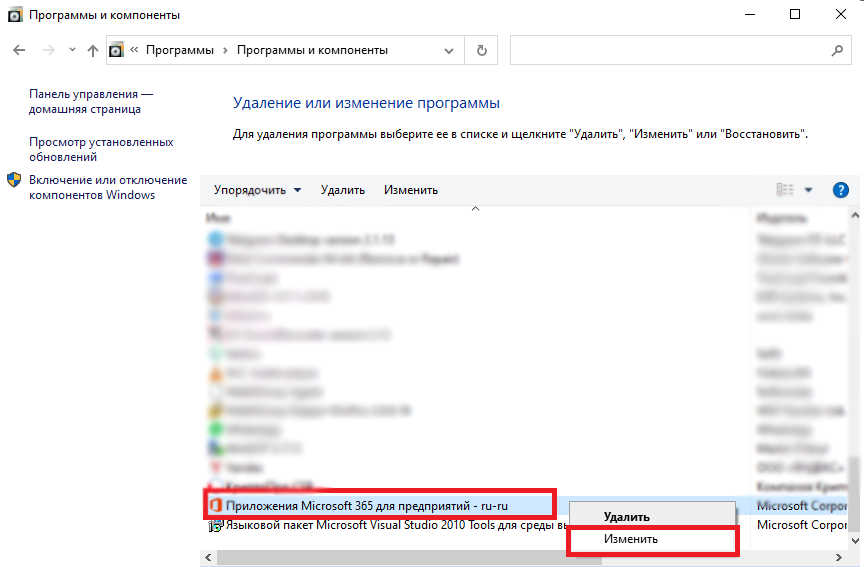The image size is (864, 567).
Task: Click the search magnifier icon
Action: click(837, 50)
